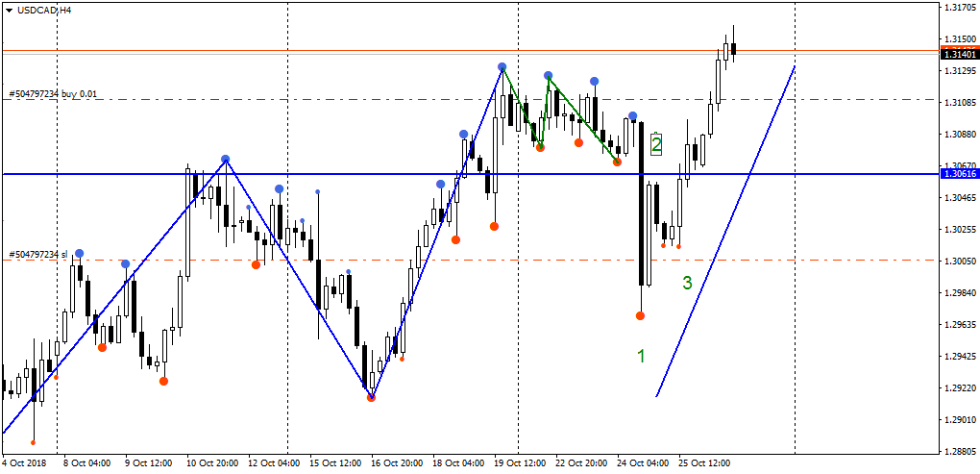This screenshot has height=474, width=980.
Task: Click the 9 Oct 12:00 time label
Action: [x=149, y=463]
